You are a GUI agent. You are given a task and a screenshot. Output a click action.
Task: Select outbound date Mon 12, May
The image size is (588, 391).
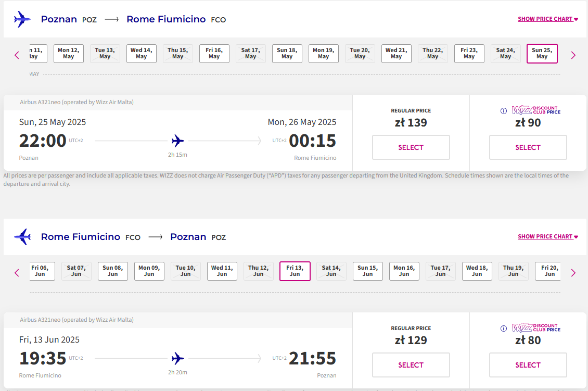(68, 53)
